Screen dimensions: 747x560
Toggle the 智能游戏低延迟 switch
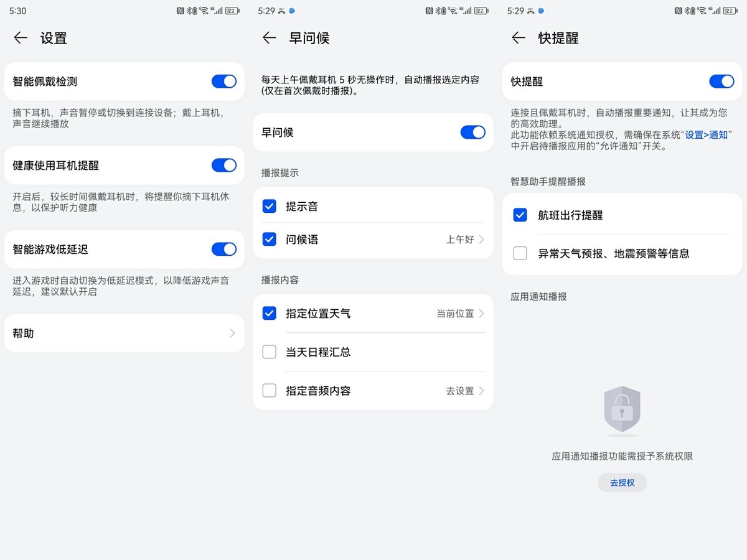point(223,249)
